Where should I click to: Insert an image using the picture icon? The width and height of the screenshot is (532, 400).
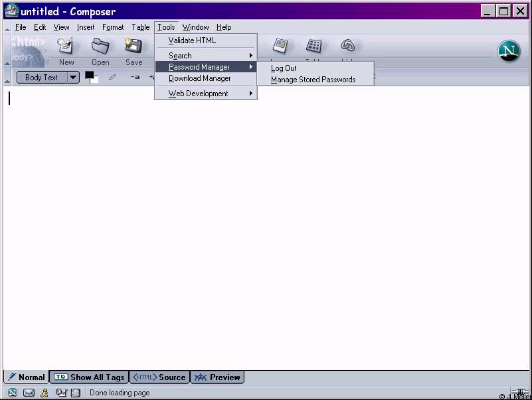280,46
